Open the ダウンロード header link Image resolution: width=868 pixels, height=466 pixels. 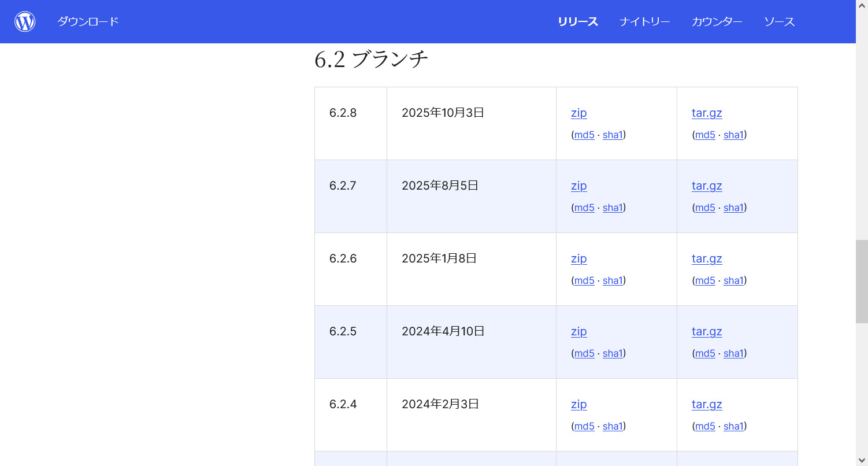click(x=88, y=21)
